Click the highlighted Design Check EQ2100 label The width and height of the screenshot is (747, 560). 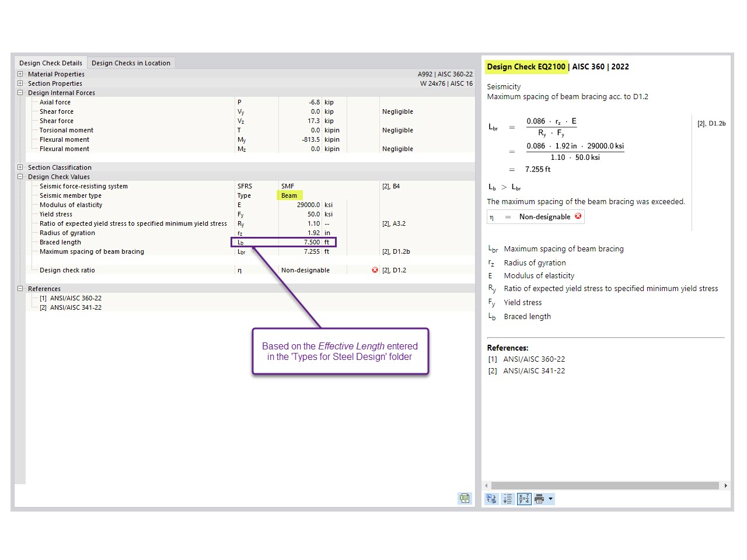(526, 66)
